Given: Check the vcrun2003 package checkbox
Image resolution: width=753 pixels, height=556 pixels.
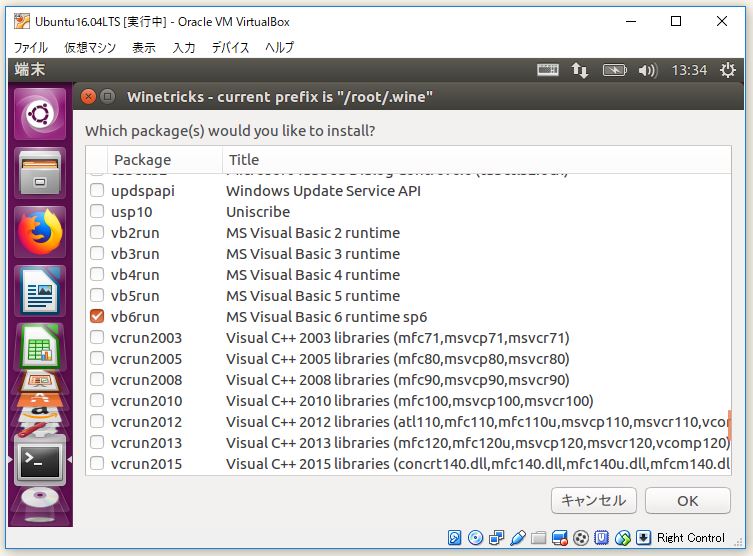Looking at the screenshot, I should (97, 338).
